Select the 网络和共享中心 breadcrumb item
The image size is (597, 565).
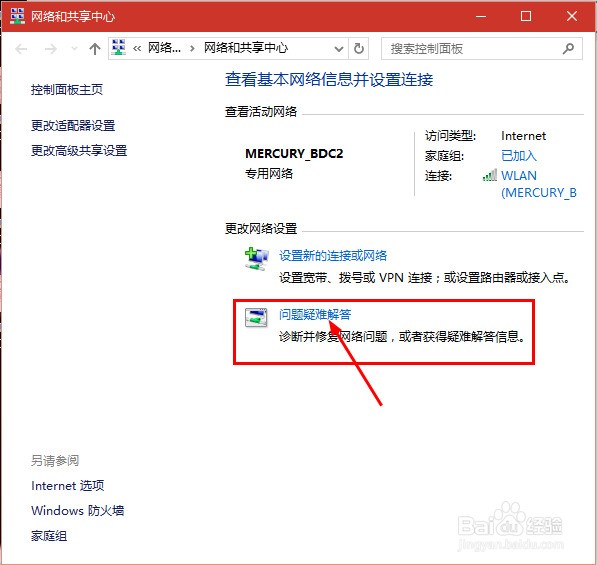click(x=246, y=48)
